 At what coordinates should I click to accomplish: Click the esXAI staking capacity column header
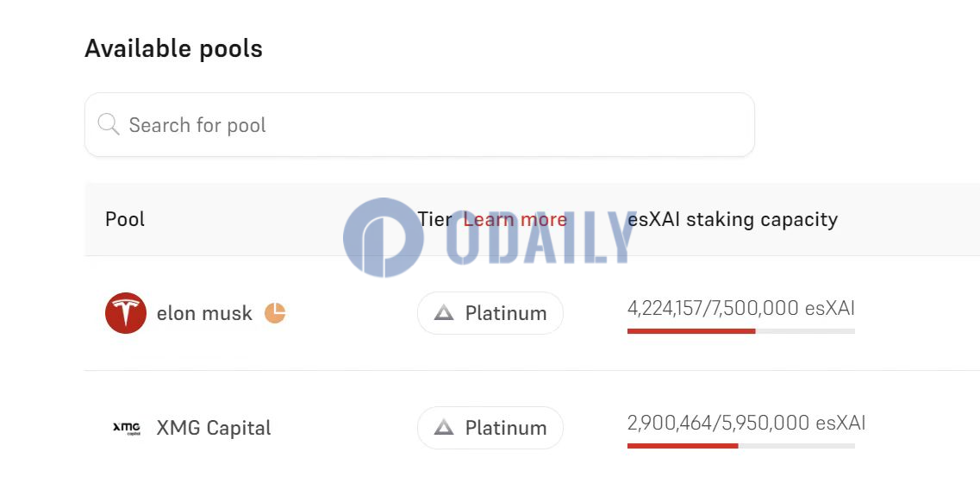point(733,219)
